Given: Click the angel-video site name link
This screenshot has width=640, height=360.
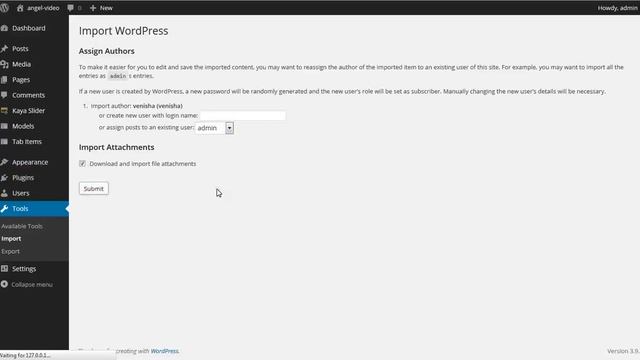Looking at the screenshot, I should click(43, 8).
